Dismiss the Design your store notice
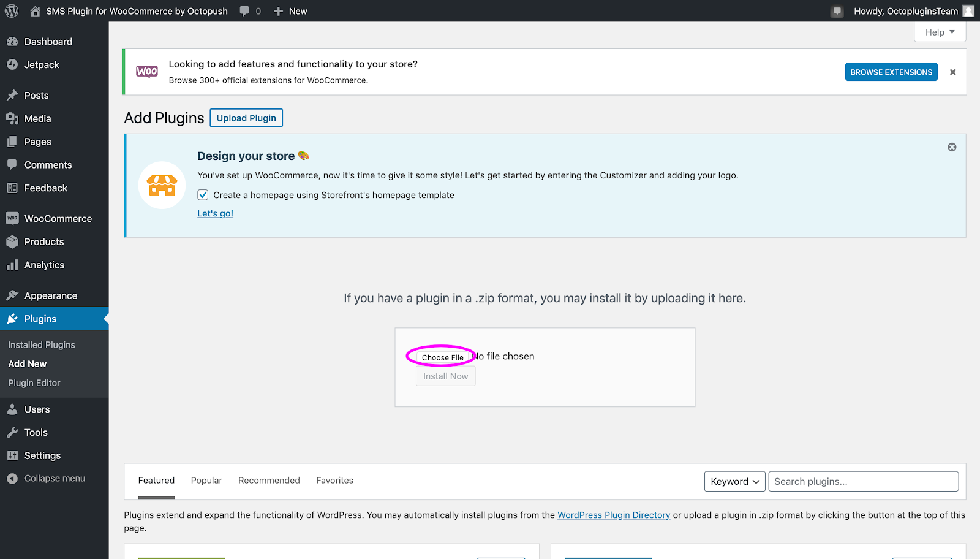980x559 pixels. tap(952, 147)
